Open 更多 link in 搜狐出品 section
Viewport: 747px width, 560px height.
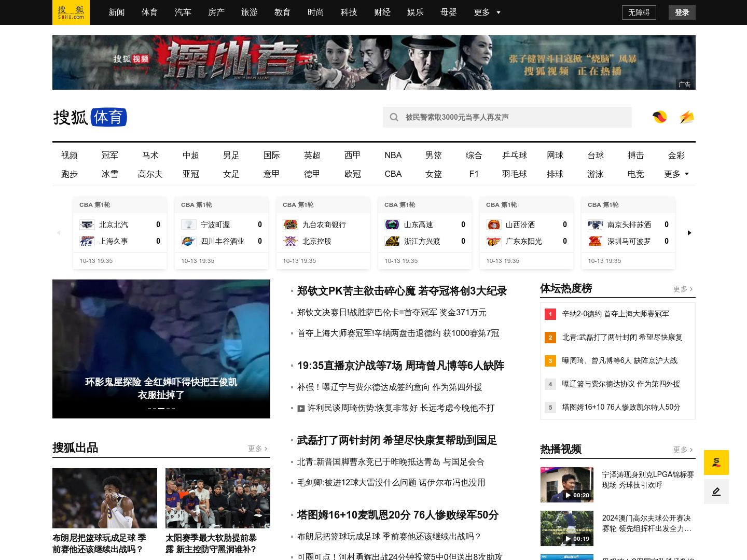click(257, 449)
